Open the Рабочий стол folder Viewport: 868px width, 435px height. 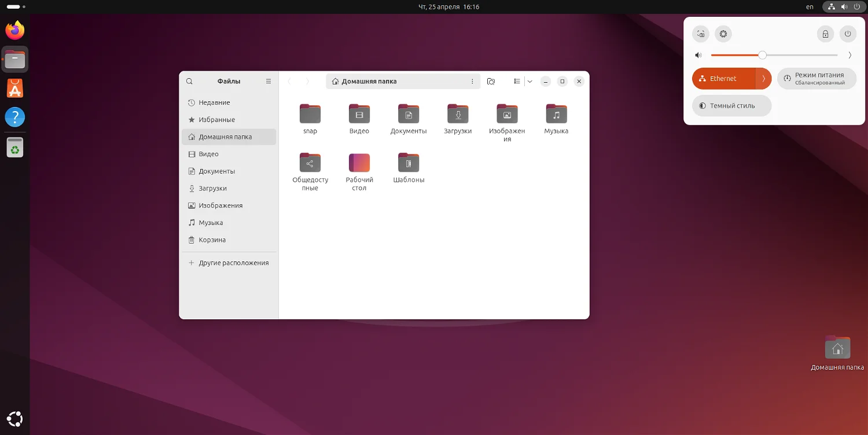pos(359,172)
